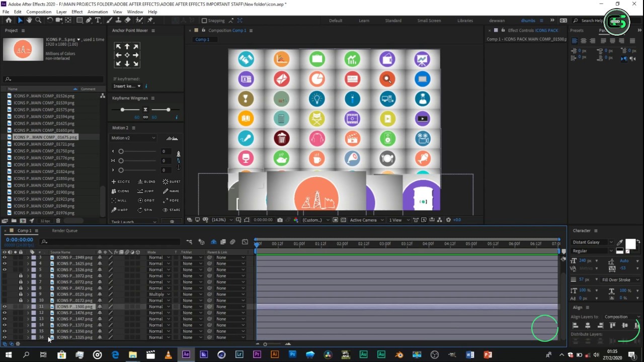
Task: Click the Motion 2 Excite button
Action: 121,182
